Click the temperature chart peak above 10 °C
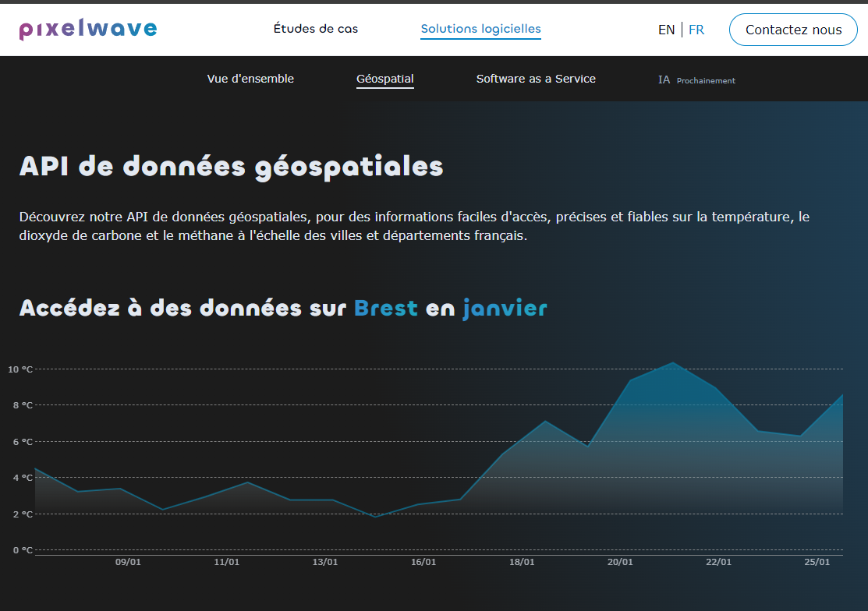868x611 pixels. click(x=673, y=362)
